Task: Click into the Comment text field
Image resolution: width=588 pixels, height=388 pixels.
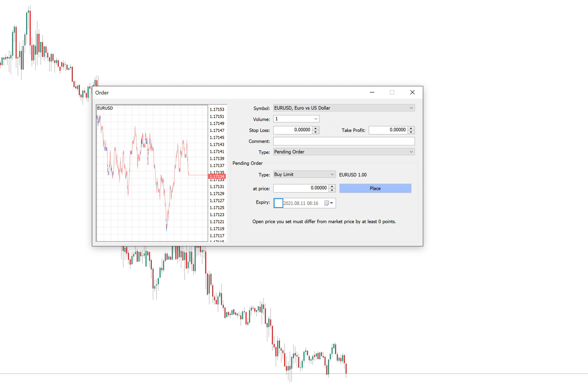Action: pos(344,141)
